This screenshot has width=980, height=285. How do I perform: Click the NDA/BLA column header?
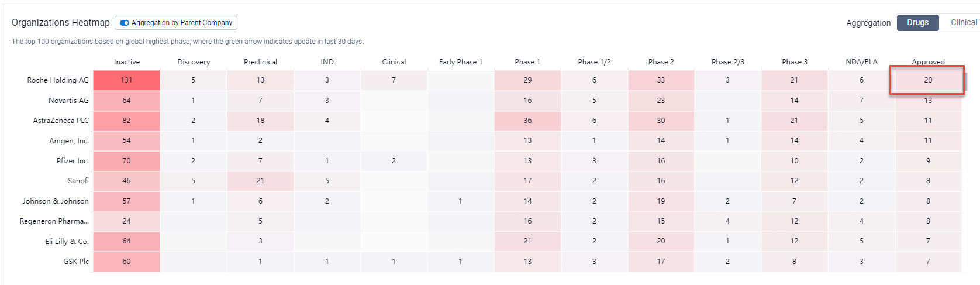pyautogui.click(x=861, y=62)
